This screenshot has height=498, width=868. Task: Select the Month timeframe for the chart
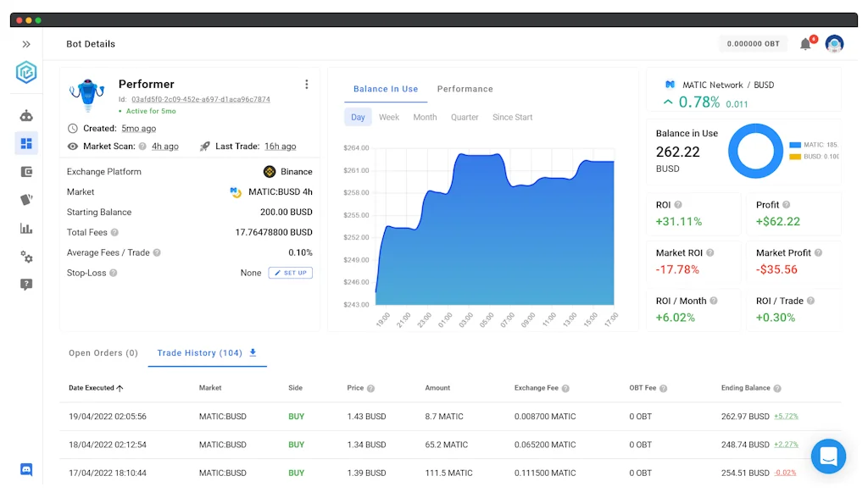click(425, 117)
